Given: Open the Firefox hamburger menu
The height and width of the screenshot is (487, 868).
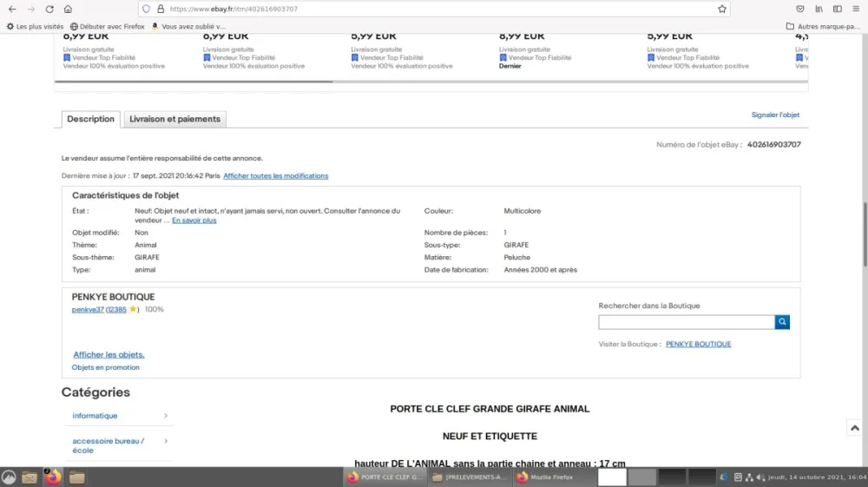Looking at the screenshot, I should [x=856, y=9].
